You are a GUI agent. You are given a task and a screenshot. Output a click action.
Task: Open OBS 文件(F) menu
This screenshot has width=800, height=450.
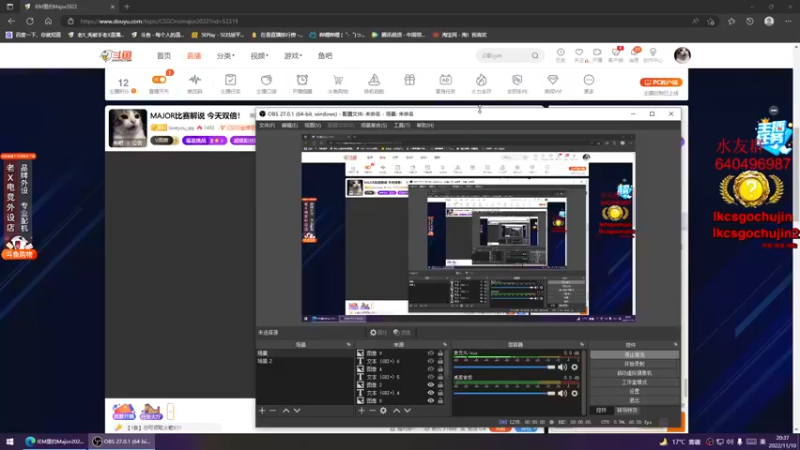click(267, 126)
